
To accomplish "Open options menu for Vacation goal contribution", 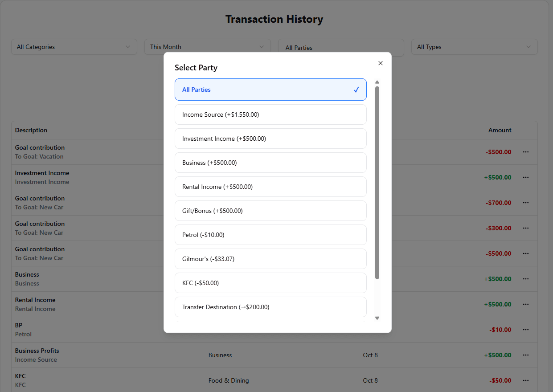I will coord(525,152).
